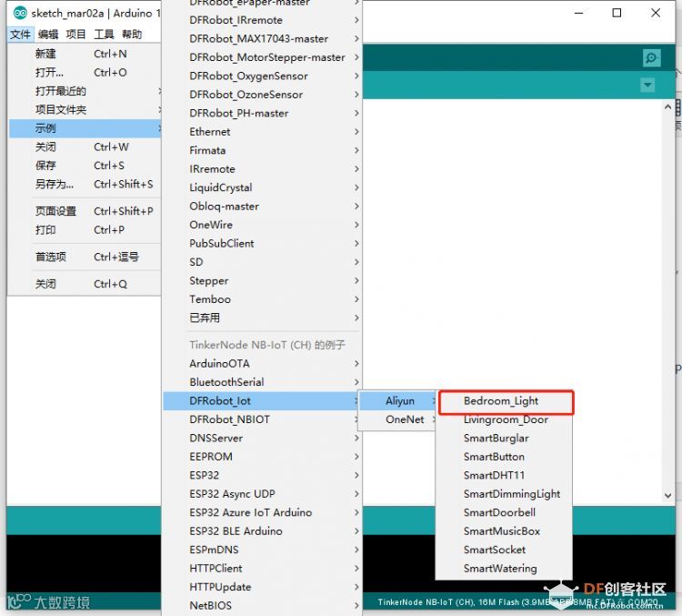Open BluetoothSerial examples submenu

pos(262,382)
